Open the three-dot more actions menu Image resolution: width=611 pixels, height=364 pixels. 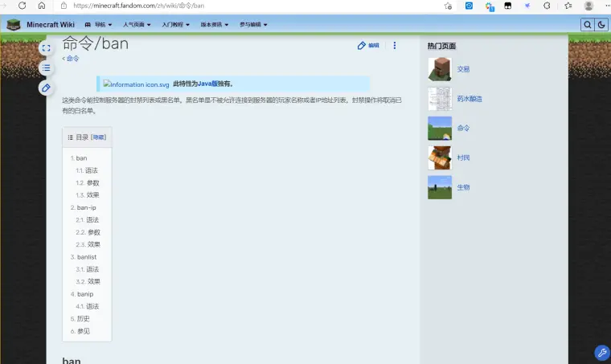395,46
